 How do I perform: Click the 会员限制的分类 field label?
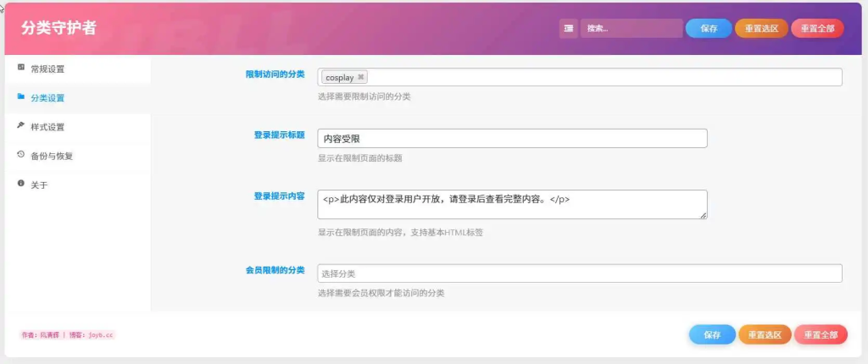(275, 270)
